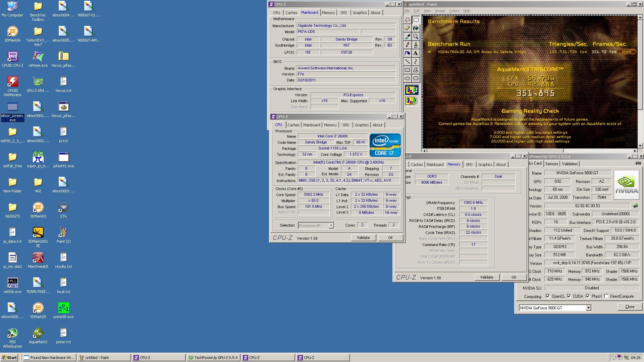Click Paint's vertical scrollbar down arrow
Screen dimensions: 644x362
pos(640,146)
